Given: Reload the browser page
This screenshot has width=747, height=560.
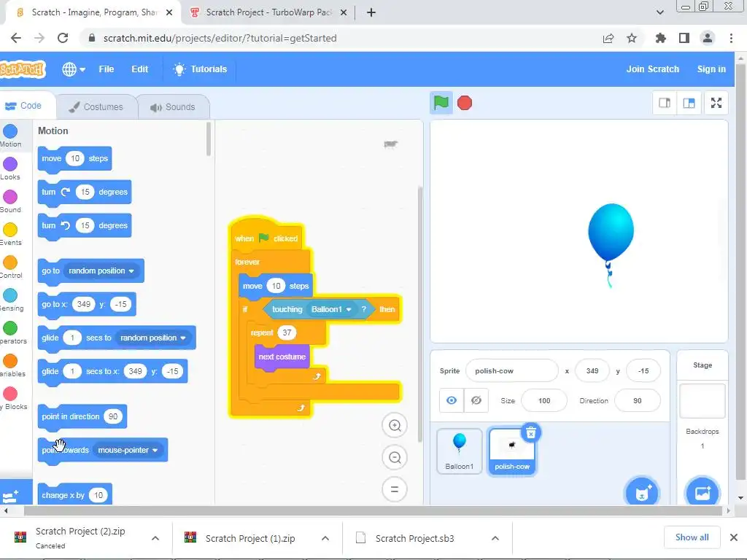Looking at the screenshot, I should pyautogui.click(x=63, y=38).
